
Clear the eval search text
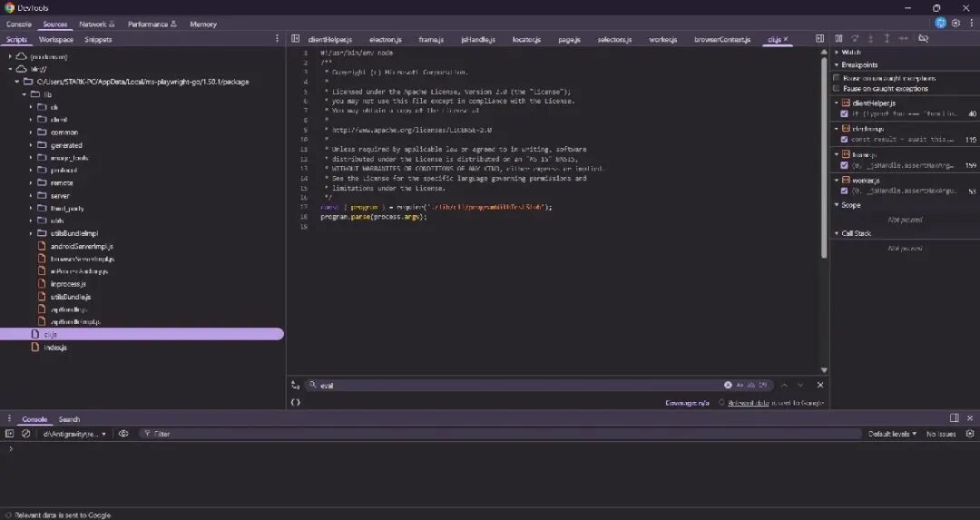(728, 385)
